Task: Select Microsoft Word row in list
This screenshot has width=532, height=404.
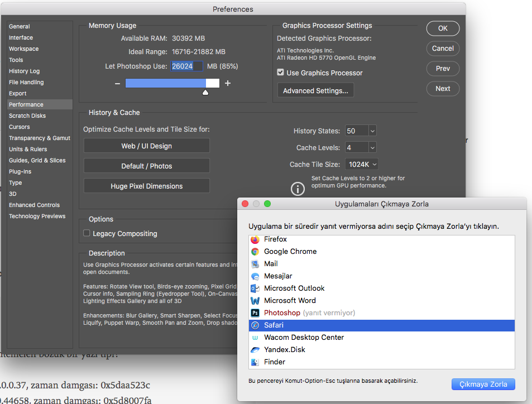Action: point(382,301)
